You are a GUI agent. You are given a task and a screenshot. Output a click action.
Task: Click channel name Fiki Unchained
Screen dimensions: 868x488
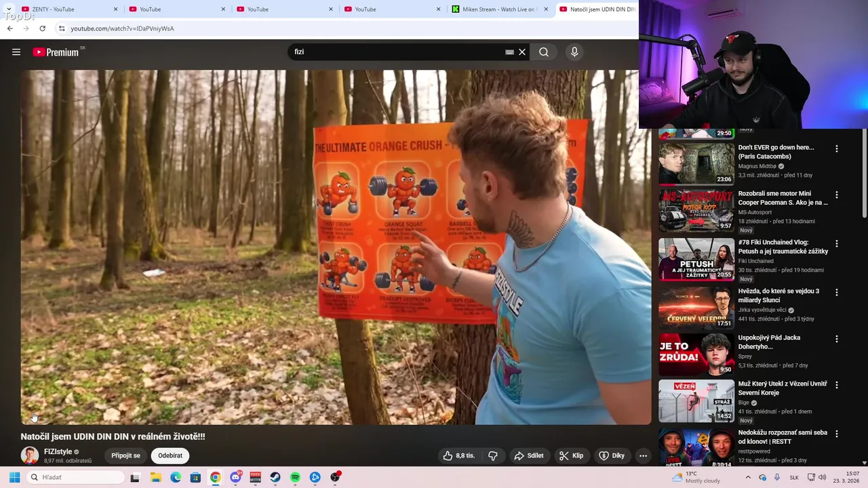tap(756, 261)
